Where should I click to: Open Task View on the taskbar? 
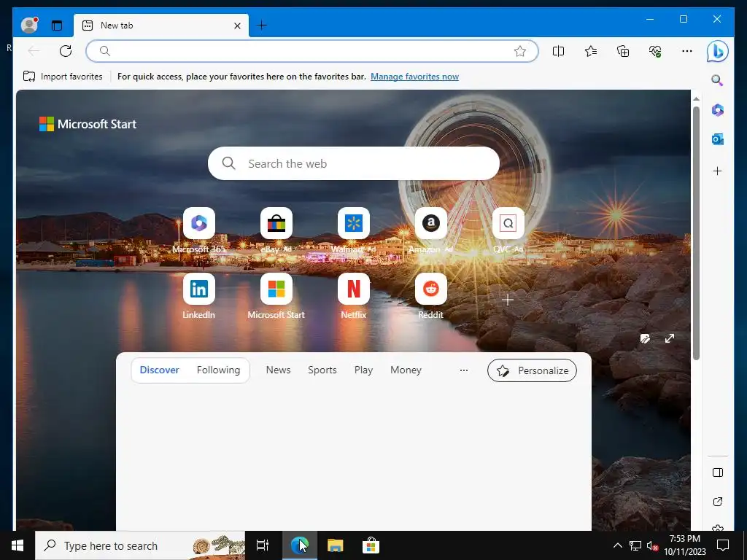tap(262, 545)
